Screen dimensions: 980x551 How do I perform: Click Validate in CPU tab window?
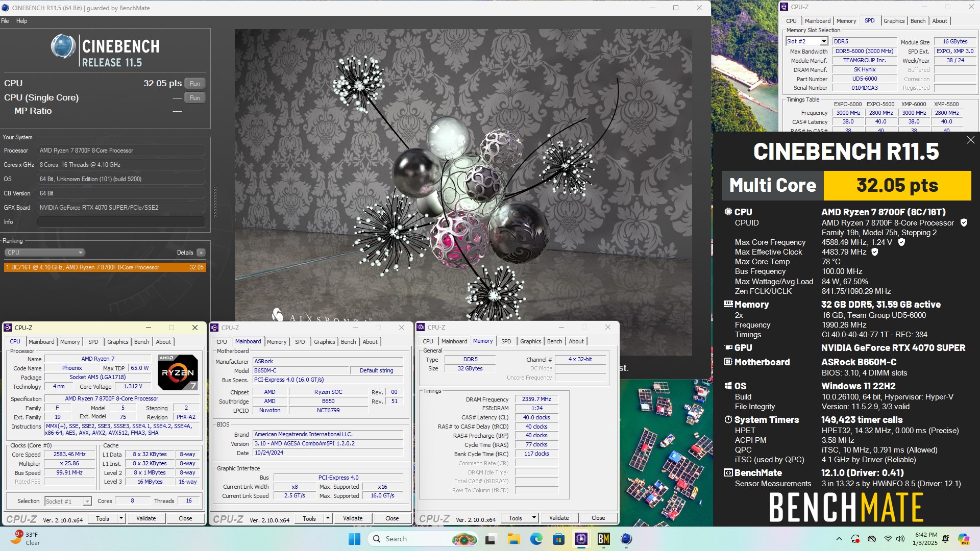[x=146, y=518]
